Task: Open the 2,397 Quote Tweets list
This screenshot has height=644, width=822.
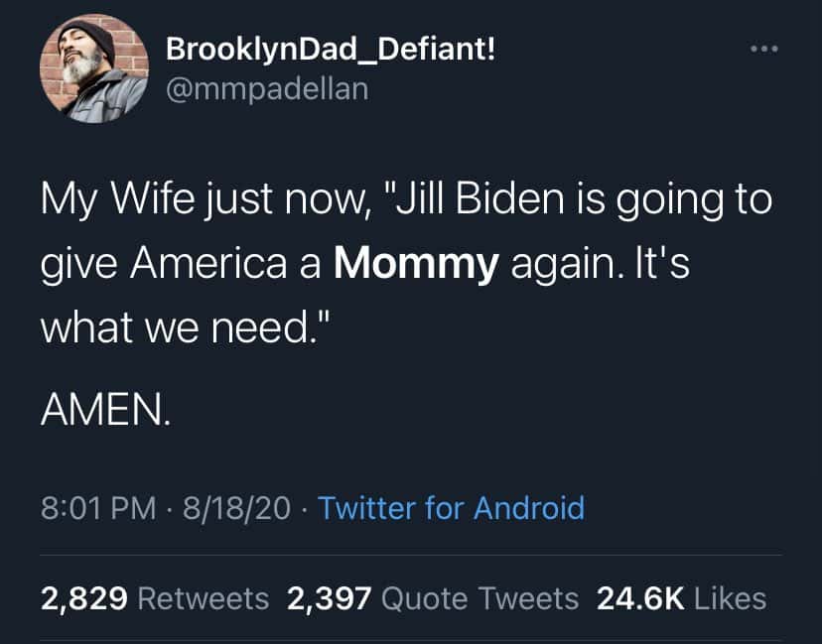Action: click(x=432, y=598)
